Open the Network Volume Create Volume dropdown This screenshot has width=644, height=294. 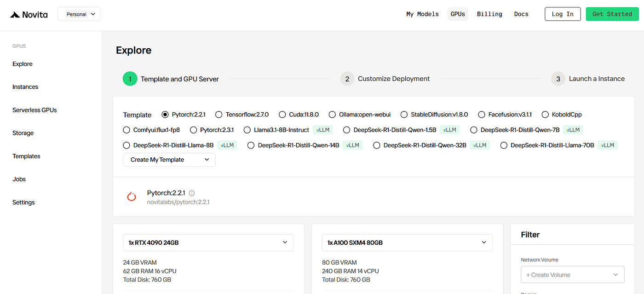573,275
